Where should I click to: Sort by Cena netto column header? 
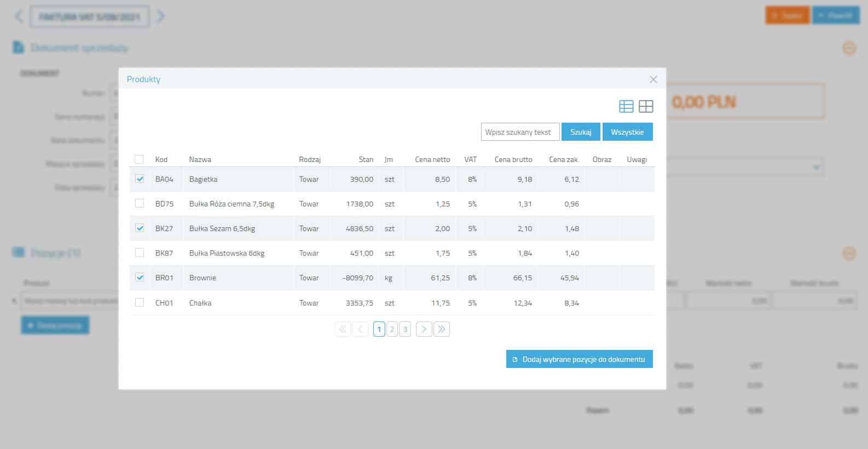point(432,159)
